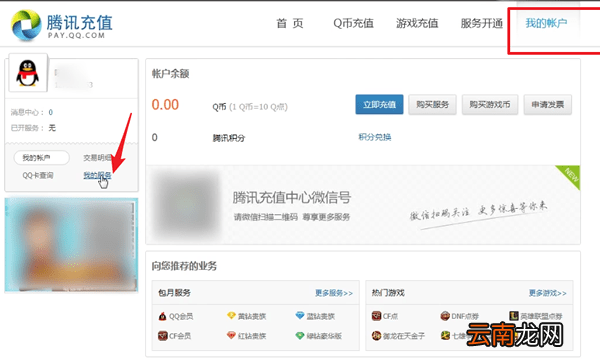Click the CF点 text link
Screen dimensions: 600x363
click(390, 316)
